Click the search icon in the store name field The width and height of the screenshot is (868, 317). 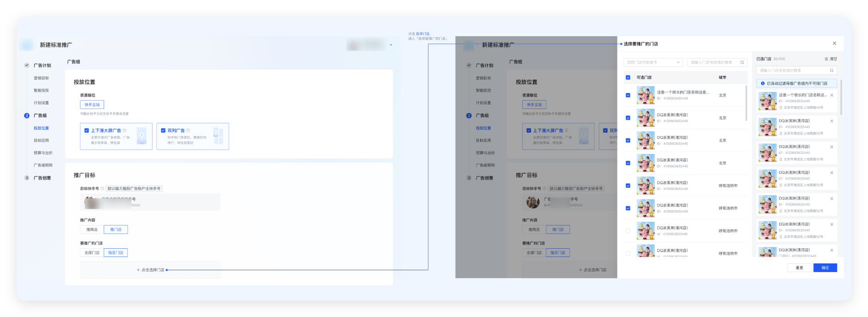(x=742, y=62)
